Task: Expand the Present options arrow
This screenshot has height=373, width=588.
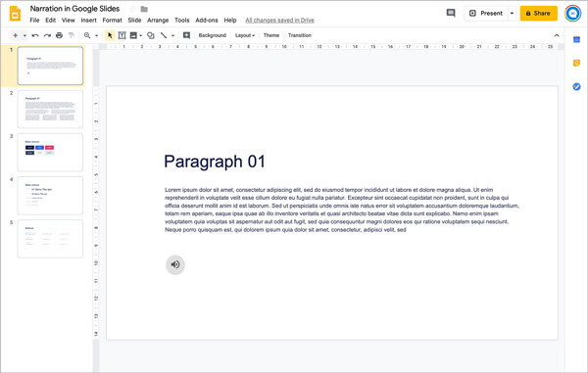Action: pos(512,13)
